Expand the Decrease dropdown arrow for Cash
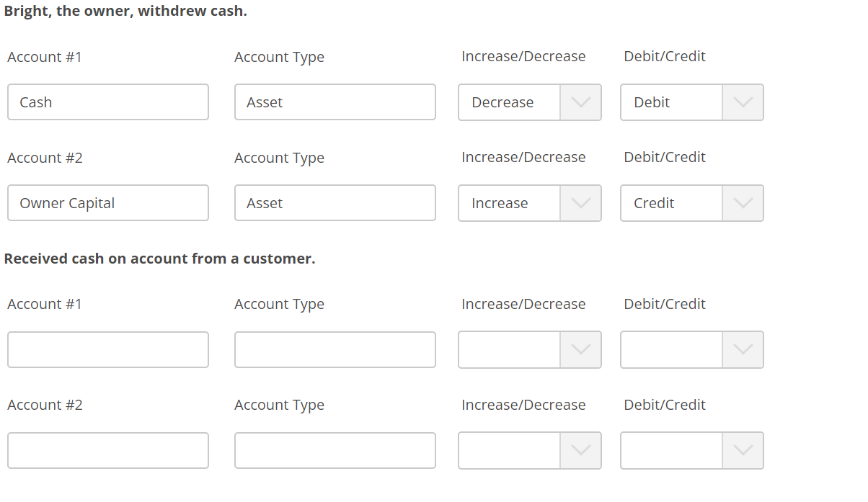The width and height of the screenshot is (868, 502). [581, 102]
